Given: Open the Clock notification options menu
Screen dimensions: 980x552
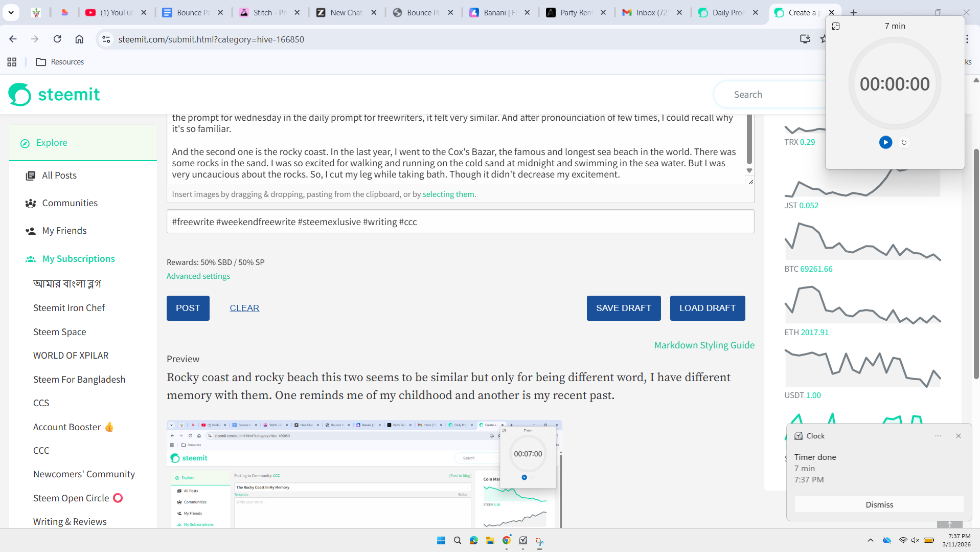Looking at the screenshot, I should [x=938, y=436].
